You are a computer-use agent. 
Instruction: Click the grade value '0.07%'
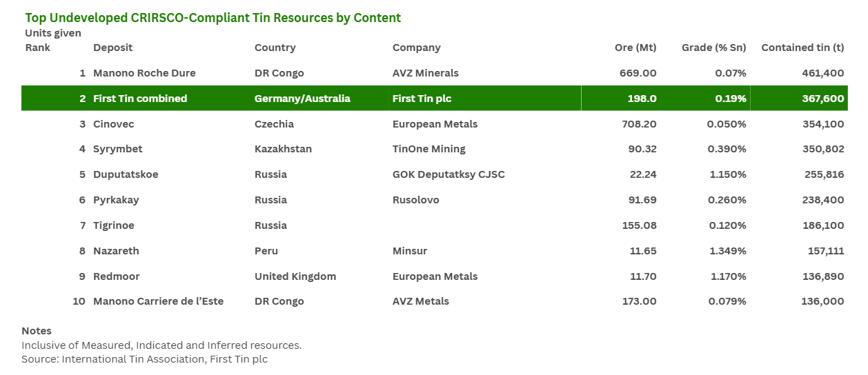pyautogui.click(x=731, y=73)
